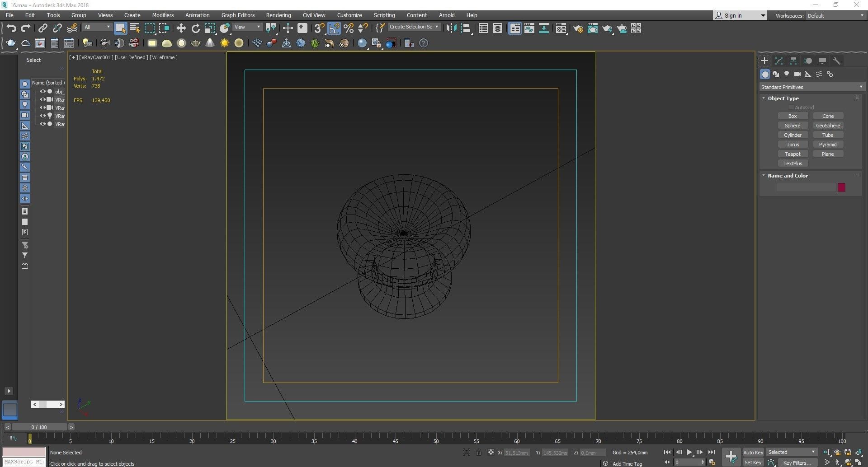Open the Rendering menu

(278, 15)
